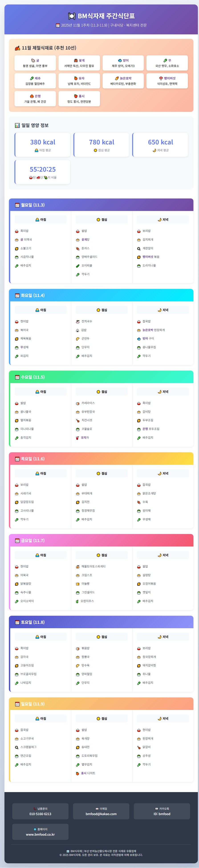Click the mushroom icon on the 팽이버섯 card

(x=161, y=79)
